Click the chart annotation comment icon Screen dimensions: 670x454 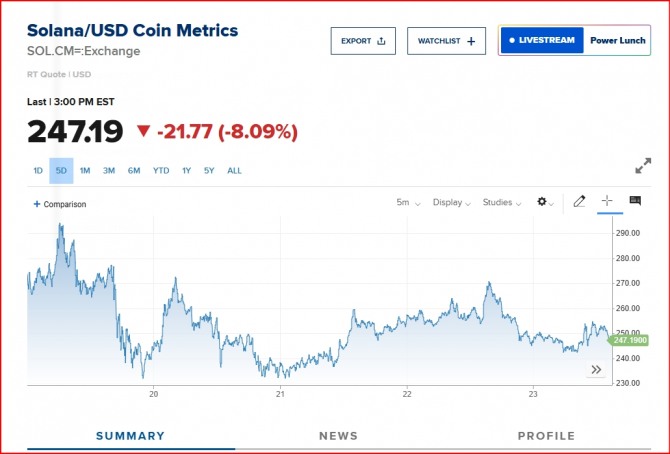[x=634, y=202]
